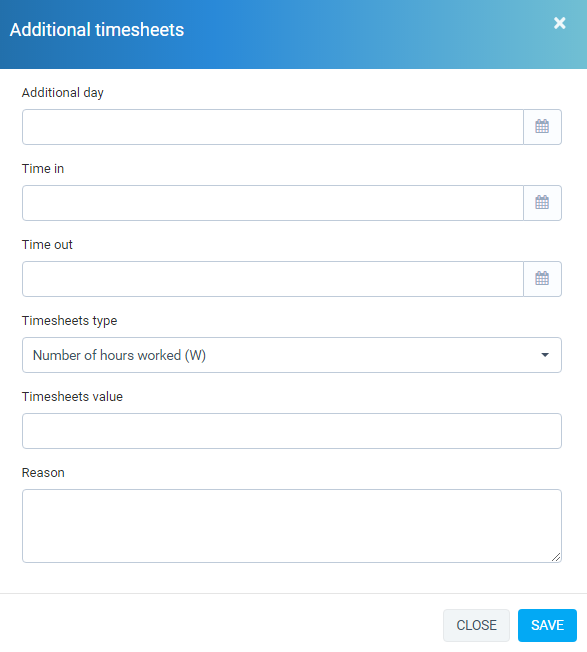Open the calendar picker for Time out

542,279
